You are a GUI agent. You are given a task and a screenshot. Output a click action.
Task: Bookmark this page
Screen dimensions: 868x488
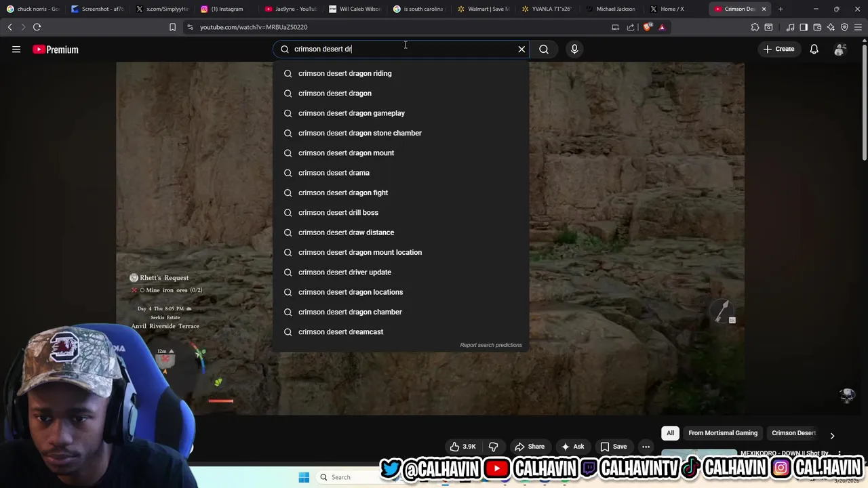[x=172, y=27]
